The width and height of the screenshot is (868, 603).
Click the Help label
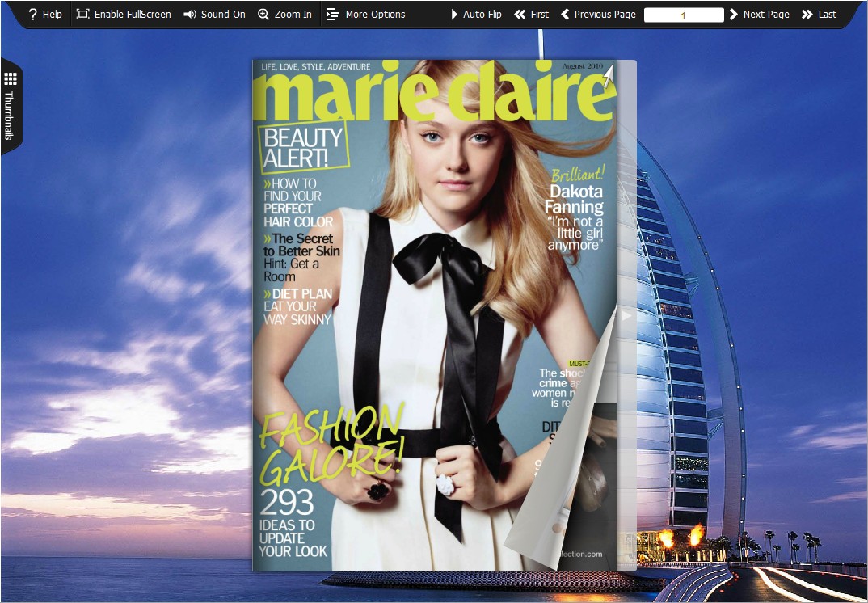[x=52, y=15]
